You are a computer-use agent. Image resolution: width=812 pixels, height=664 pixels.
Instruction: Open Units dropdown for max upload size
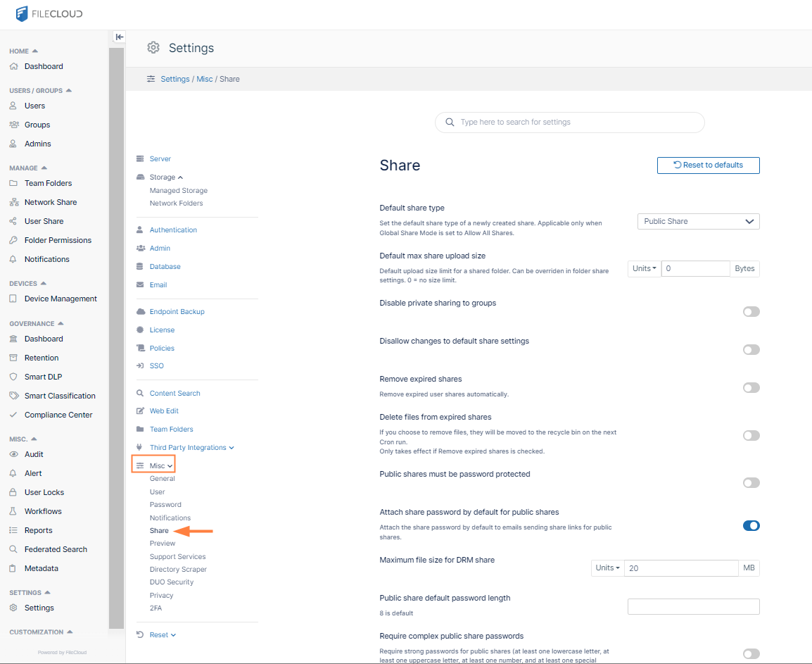pos(644,268)
